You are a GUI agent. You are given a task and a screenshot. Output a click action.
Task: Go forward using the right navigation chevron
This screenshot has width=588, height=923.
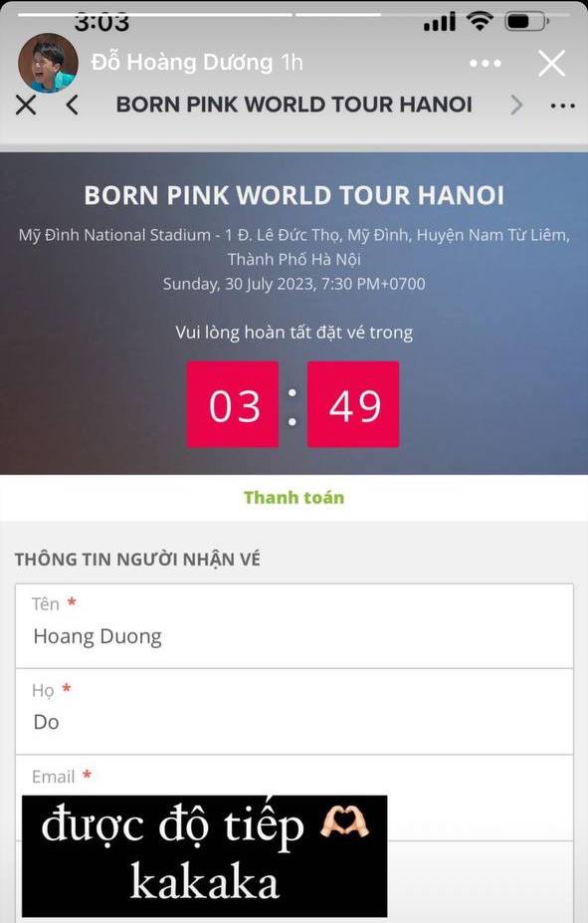tap(516, 105)
